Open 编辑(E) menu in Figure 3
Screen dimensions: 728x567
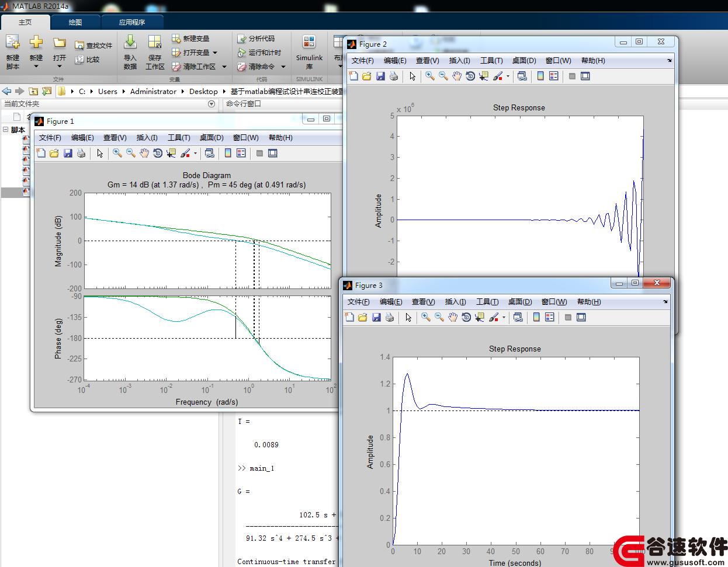(x=391, y=302)
